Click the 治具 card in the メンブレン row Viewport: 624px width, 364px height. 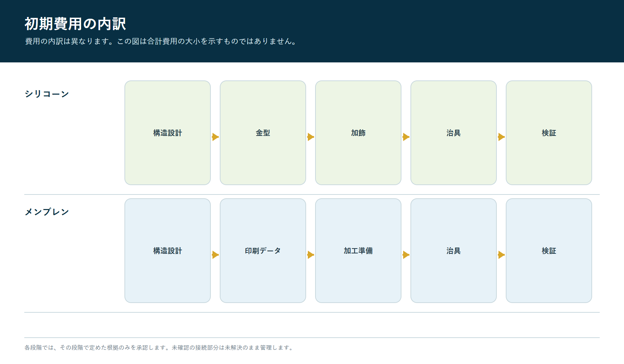(x=454, y=251)
